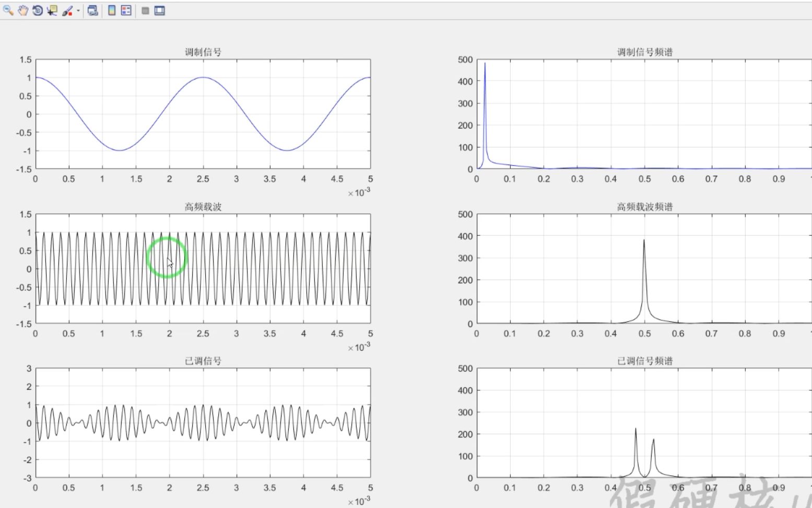The image size is (812, 508).
Task: Click Hide Plot Tools icon
Action: tap(145, 10)
